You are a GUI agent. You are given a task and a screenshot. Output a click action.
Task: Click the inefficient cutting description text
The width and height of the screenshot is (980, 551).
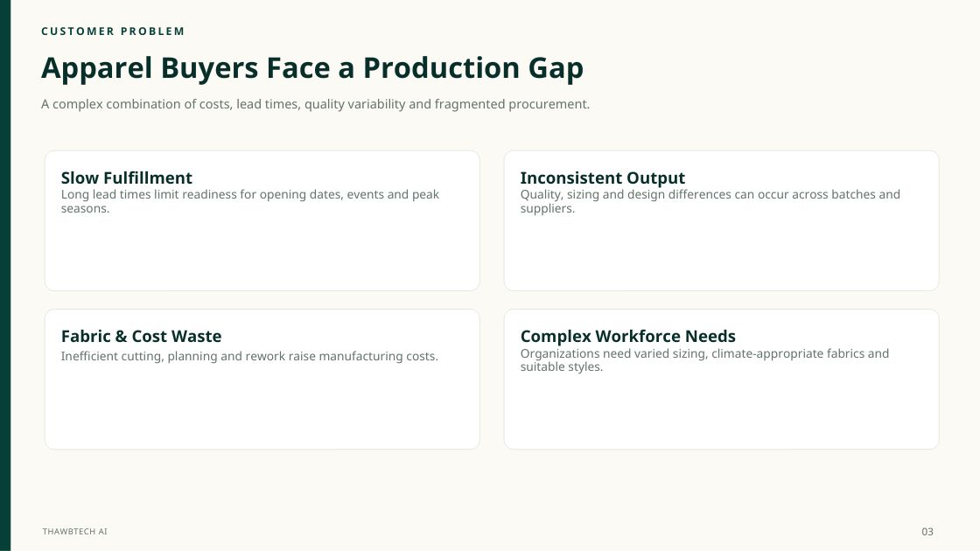pyautogui.click(x=249, y=356)
